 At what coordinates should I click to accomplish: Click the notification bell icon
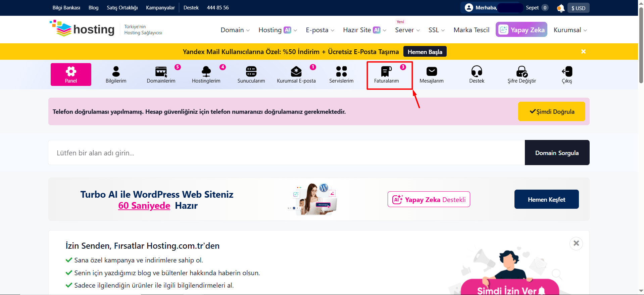(x=560, y=8)
